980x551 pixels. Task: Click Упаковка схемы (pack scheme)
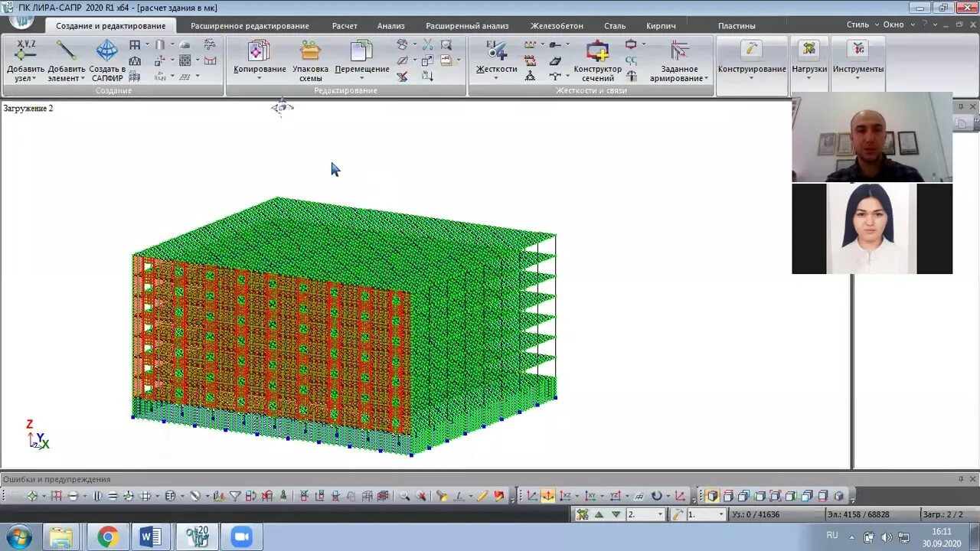click(310, 61)
